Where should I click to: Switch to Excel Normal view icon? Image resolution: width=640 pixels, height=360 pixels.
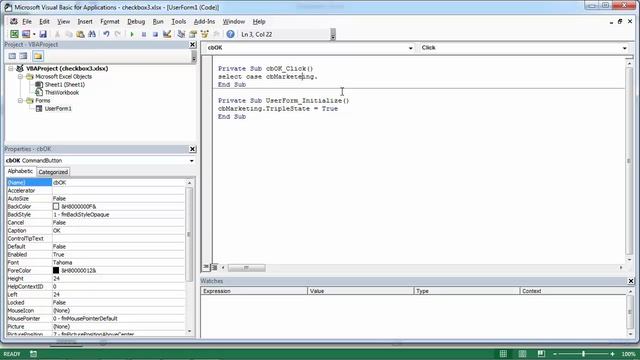[503, 353]
